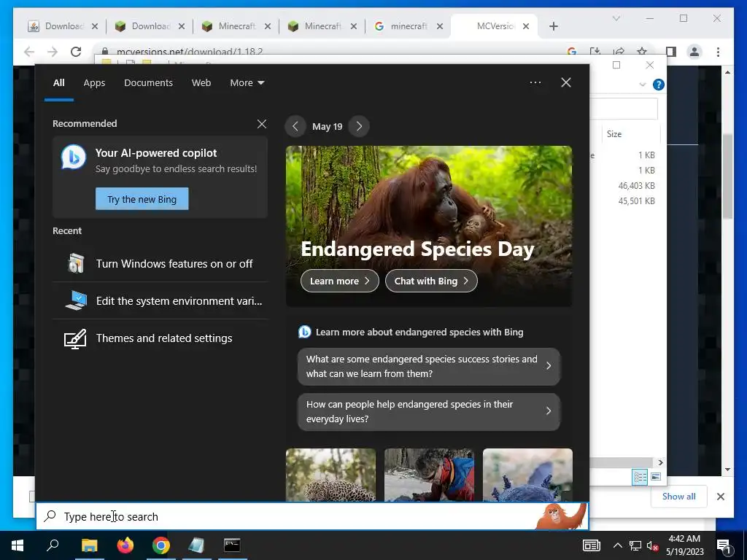Click the Bing copilot logo icon
The height and width of the screenshot is (560, 747).
pos(74,157)
